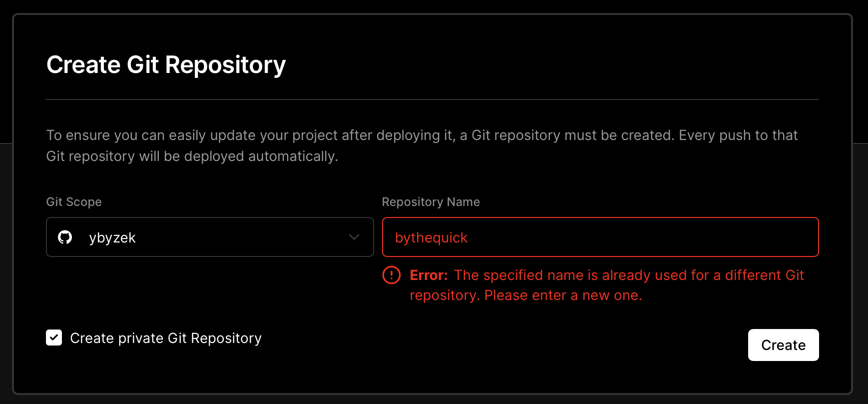
Task: Click the Create button
Action: click(783, 345)
